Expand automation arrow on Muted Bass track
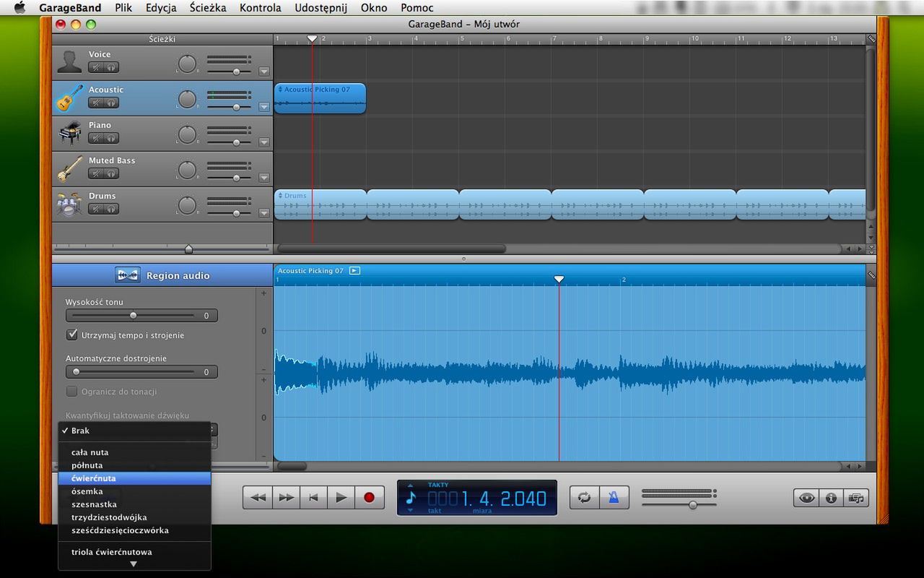Screen dimensions: 924x578 [x=263, y=178]
